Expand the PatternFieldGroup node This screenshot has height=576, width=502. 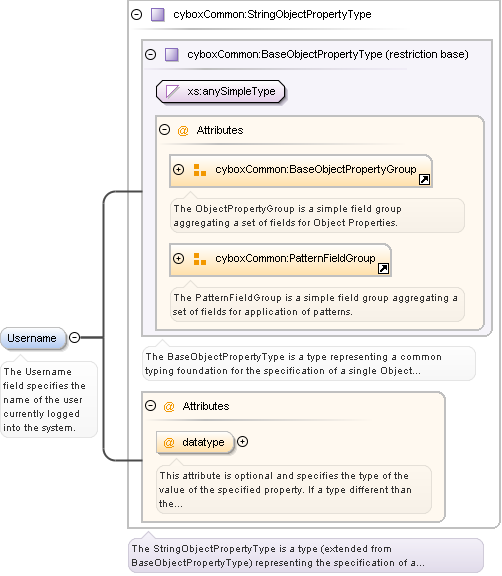point(178,258)
